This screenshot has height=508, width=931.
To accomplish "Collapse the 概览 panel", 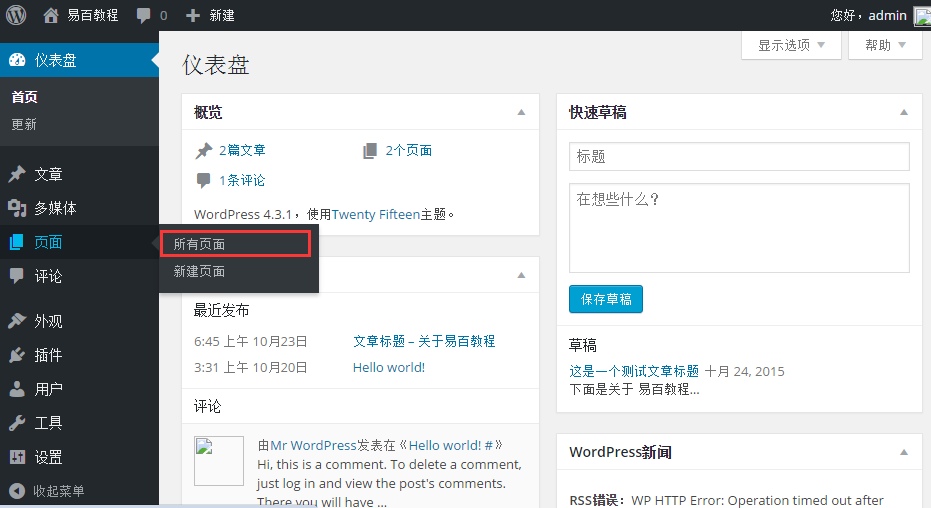I will click(521, 112).
